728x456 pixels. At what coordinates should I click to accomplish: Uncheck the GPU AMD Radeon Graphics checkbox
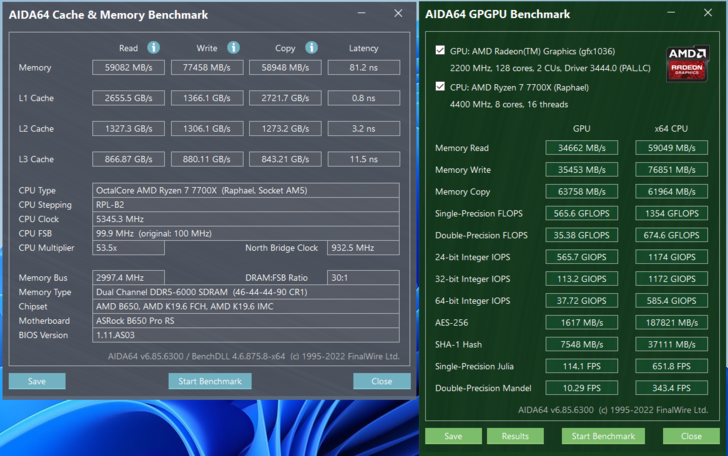[x=440, y=50]
